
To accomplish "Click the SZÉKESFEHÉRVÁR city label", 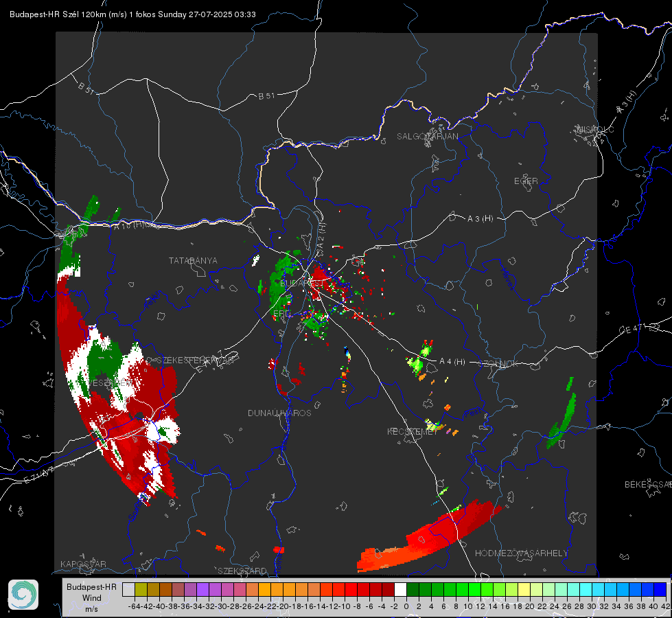I will click(x=195, y=360).
